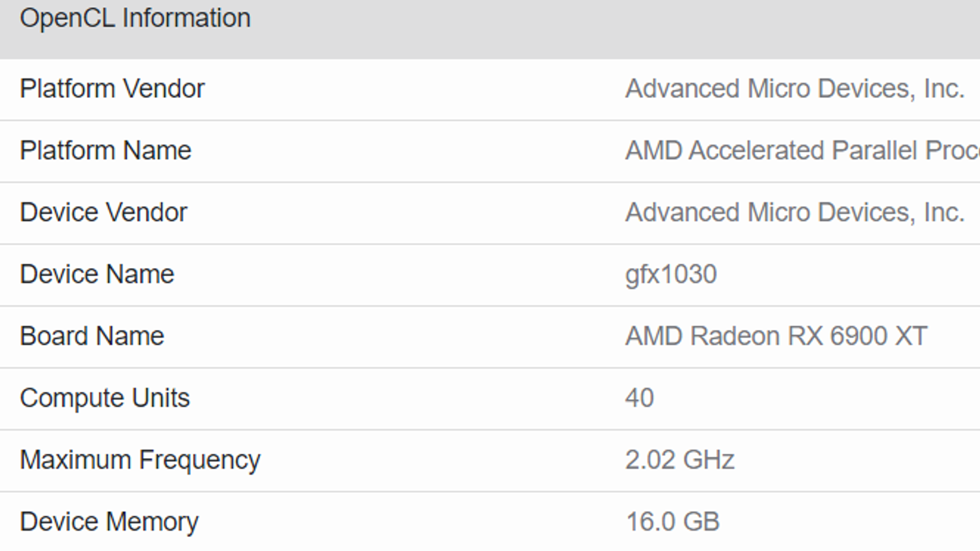Click the Device Name label
980x551 pixels.
[x=97, y=274]
